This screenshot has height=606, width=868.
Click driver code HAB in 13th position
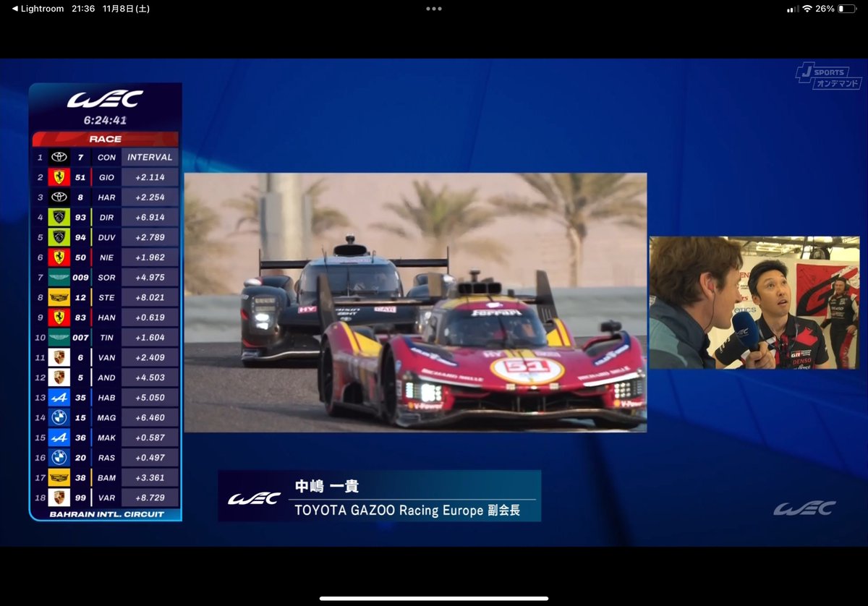(x=106, y=398)
